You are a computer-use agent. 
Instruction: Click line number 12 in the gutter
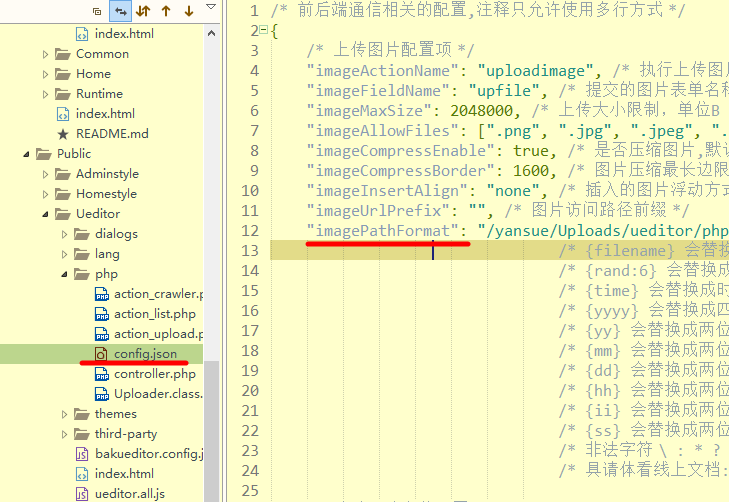[250, 231]
